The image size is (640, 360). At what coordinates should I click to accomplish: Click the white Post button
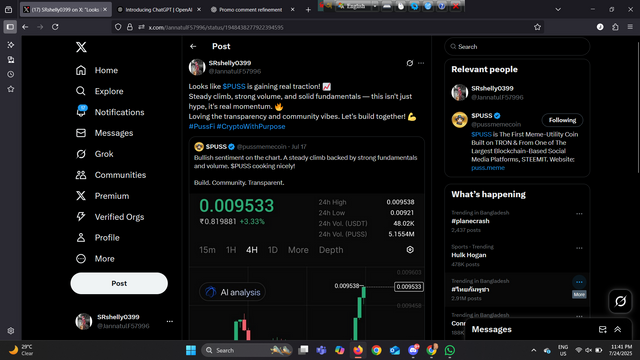[119, 283]
